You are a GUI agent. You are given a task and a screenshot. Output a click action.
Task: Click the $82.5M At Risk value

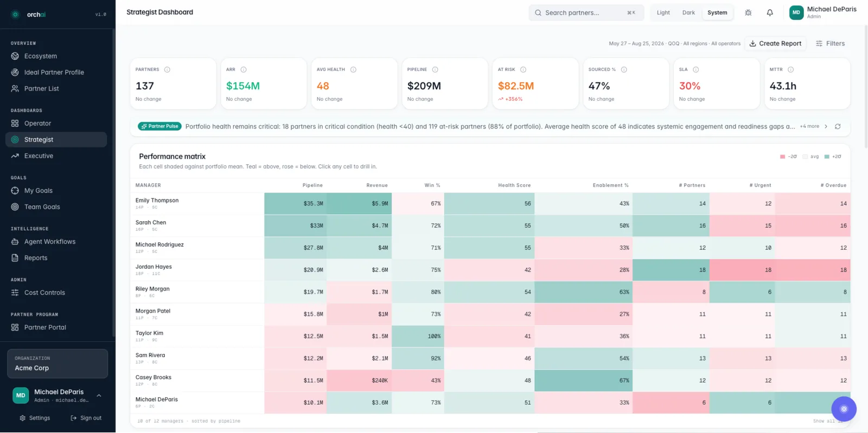click(516, 86)
